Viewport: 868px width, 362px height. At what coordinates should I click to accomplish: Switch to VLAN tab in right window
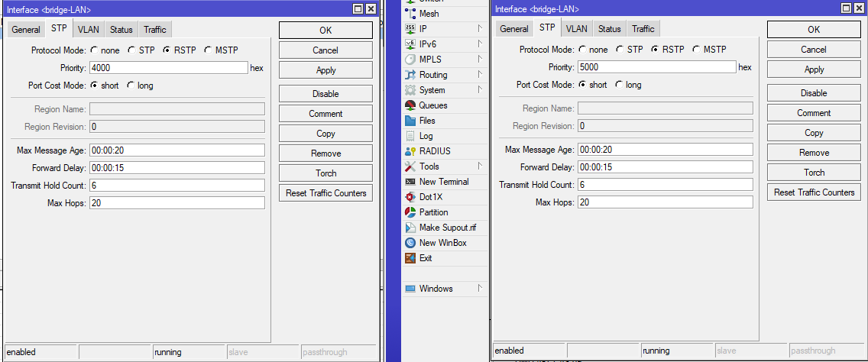577,29
